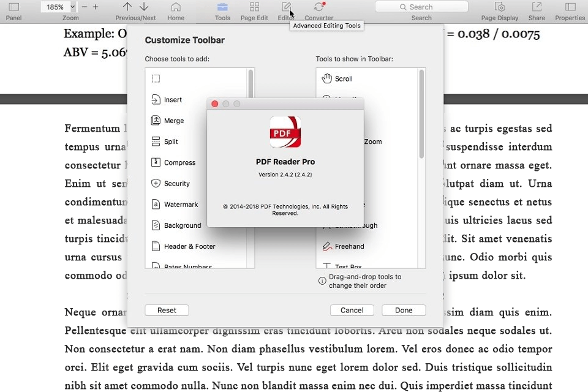The image size is (588, 392).
Task: Click the 'Version 2.4.2 (2.4.2)' text
Action: tap(285, 175)
